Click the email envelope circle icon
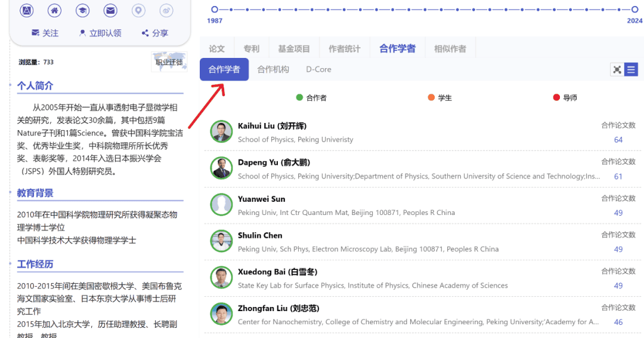The height and width of the screenshot is (338, 644). (110, 10)
